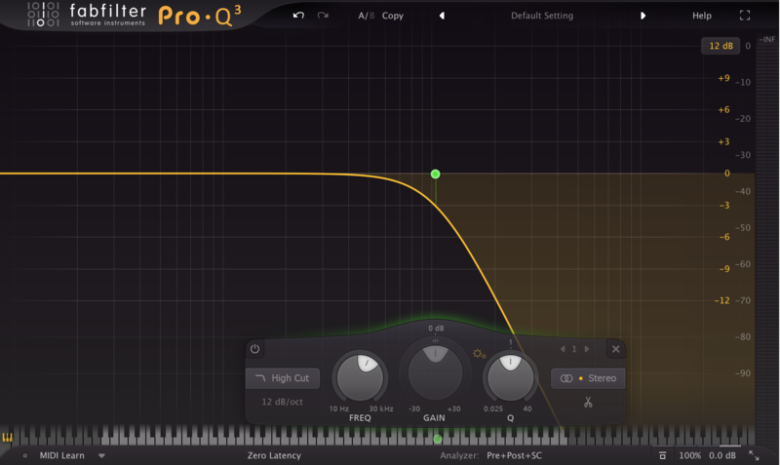780x465 pixels.
Task: Open the Help menu
Action: tap(702, 16)
